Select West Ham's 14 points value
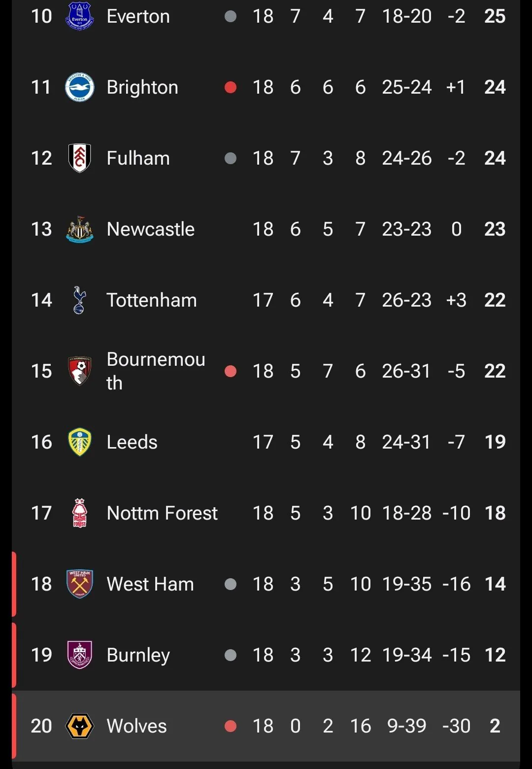Viewport: 532px width, 769px height. (495, 584)
